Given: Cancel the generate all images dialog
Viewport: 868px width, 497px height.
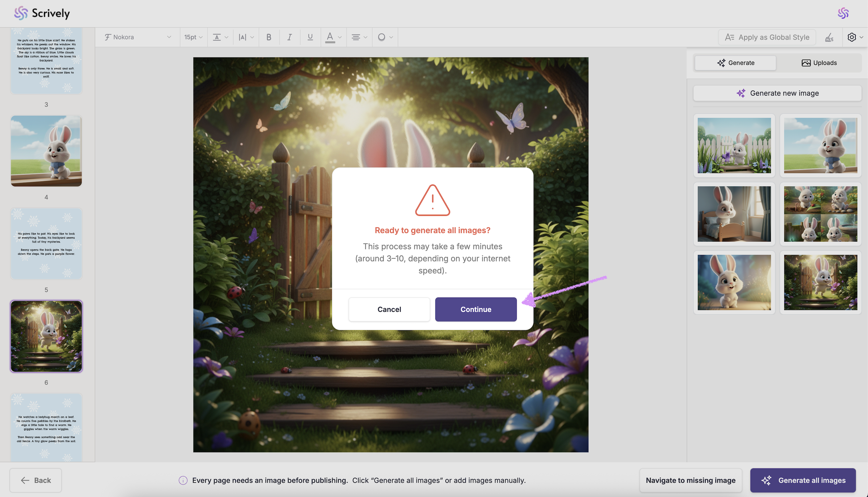Looking at the screenshot, I should click(389, 309).
